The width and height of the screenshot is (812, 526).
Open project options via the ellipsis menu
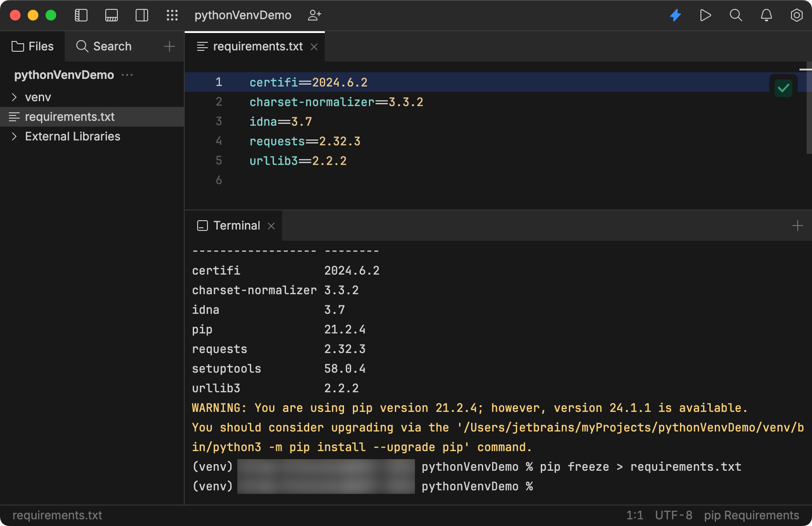(127, 75)
